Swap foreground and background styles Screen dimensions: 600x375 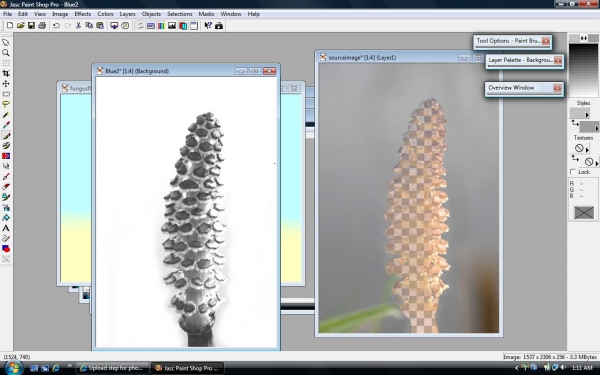(x=575, y=123)
